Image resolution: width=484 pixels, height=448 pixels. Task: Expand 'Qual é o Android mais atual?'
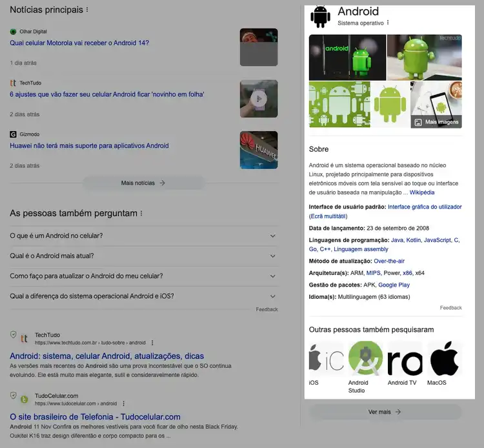pos(144,256)
